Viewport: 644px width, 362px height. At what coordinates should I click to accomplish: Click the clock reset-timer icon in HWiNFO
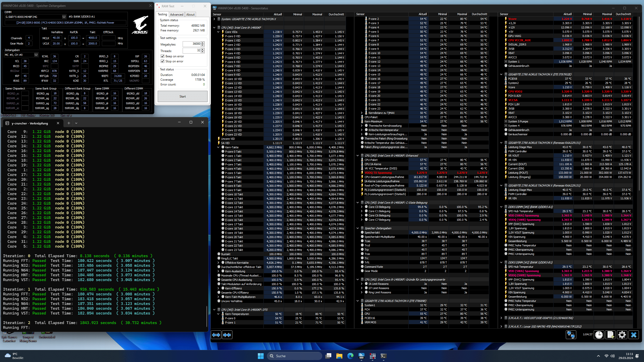pyautogui.click(x=599, y=335)
